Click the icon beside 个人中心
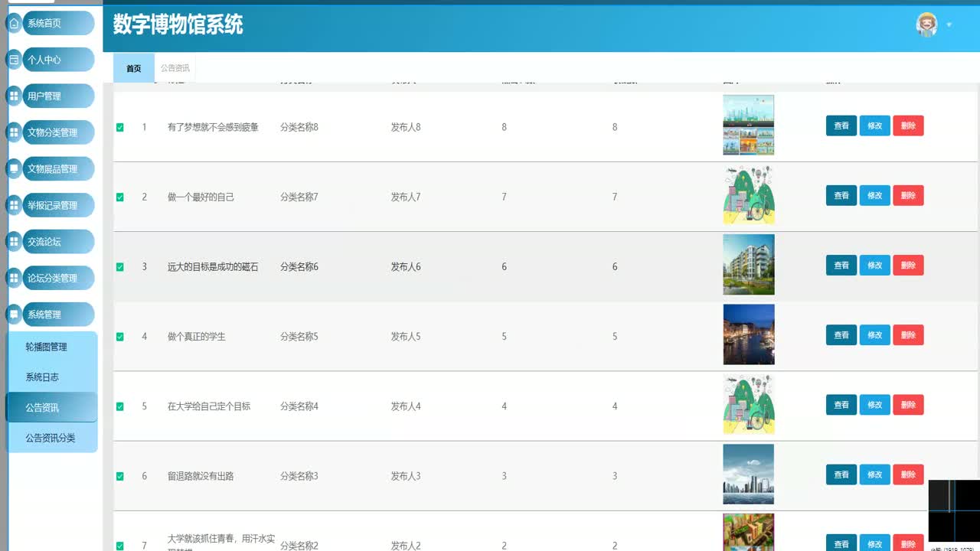Image resolution: width=980 pixels, height=551 pixels. (x=14, y=60)
